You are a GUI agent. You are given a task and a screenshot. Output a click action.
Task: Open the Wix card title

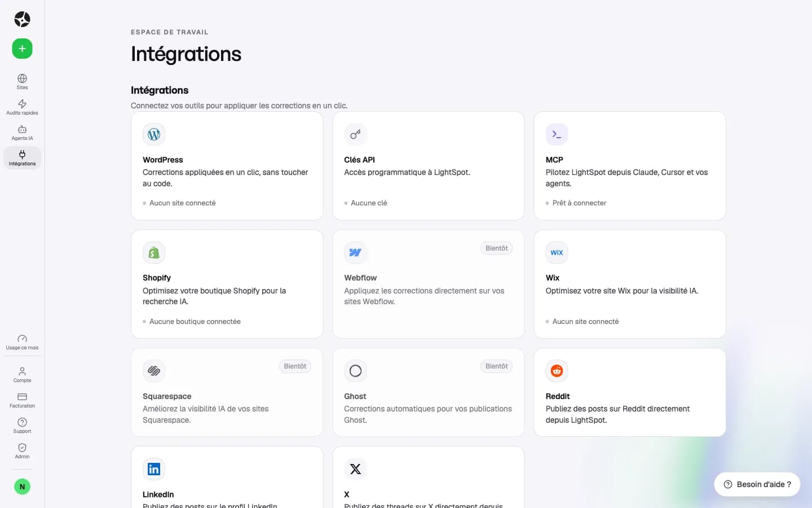tap(553, 278)
